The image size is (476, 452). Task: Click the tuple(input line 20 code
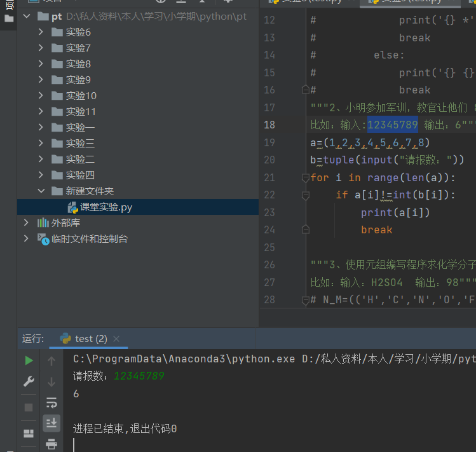point(387,160)
